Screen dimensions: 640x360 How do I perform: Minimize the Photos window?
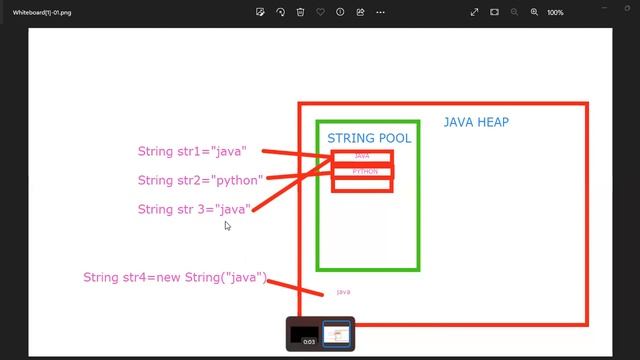point(604,8)
